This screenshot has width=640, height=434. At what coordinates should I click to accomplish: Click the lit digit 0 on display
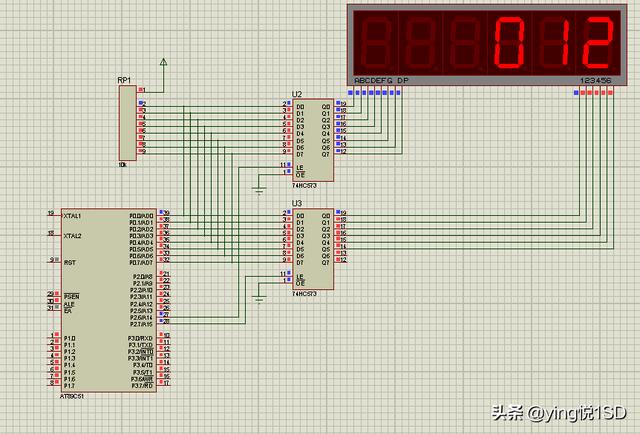tap(509, 42)
